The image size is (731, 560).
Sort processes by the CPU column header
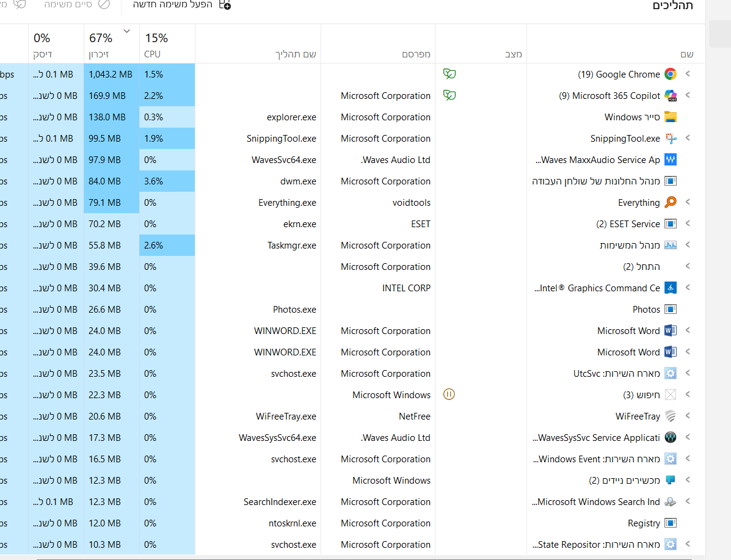point(156,45)
